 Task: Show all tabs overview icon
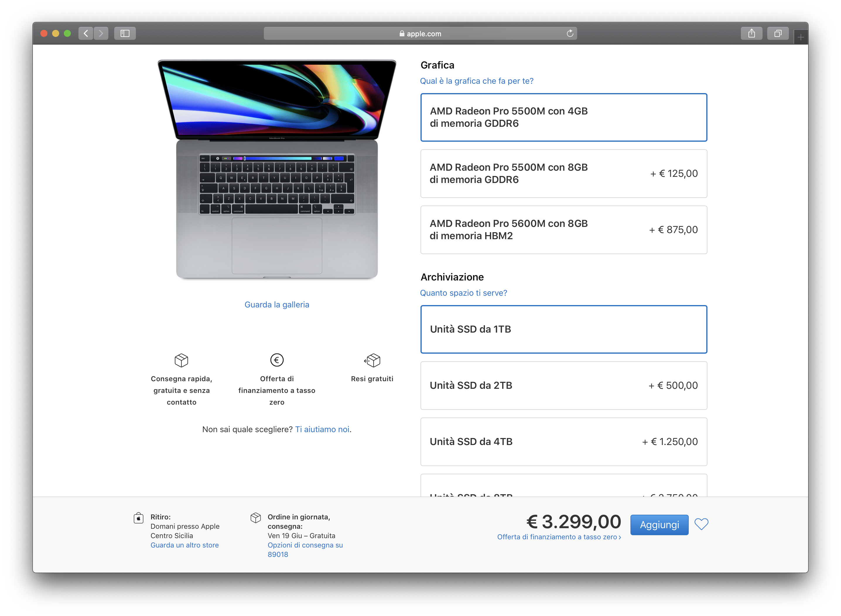click(777, 34)
